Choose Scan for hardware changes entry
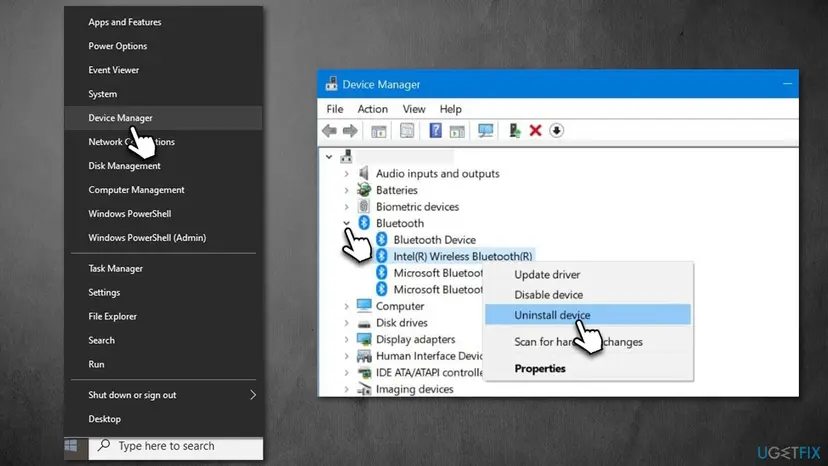Image resolution: width=828 pixels, height=466 pixels. 589,342
